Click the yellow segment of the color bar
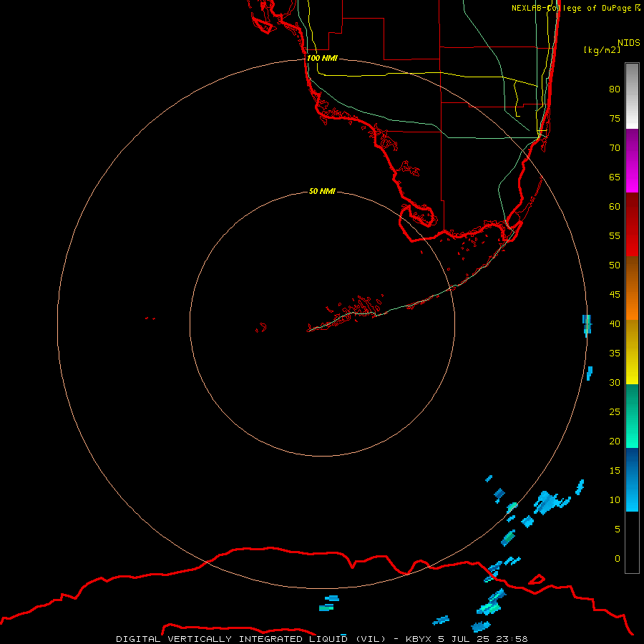Image resolution: width=644 pixels, height=644 pixels. 632,352
